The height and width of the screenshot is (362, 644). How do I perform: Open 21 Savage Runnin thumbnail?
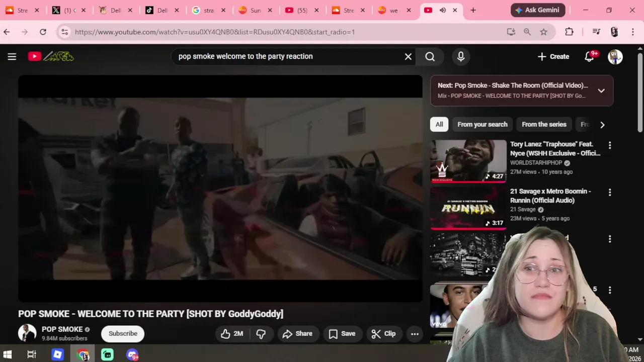pyautogui.click(x=468, y=208)
